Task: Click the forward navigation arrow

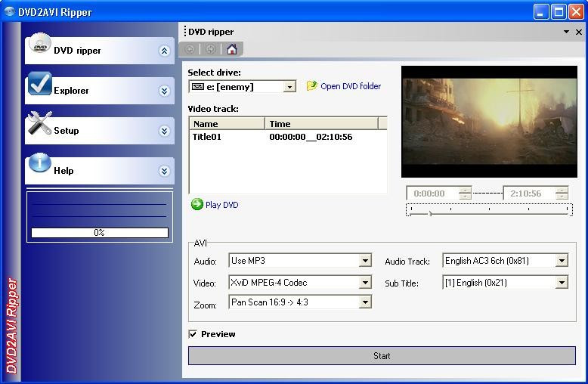Action: [211, 49]
